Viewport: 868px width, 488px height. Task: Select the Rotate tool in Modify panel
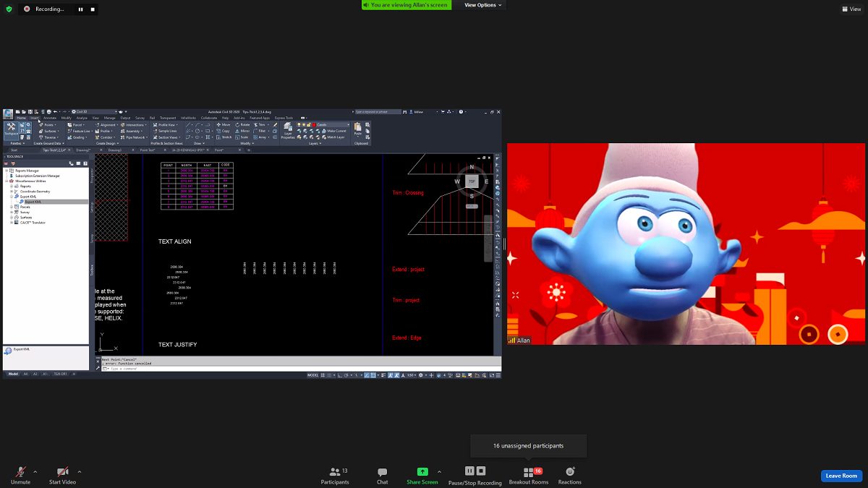[x=243, y=125]
